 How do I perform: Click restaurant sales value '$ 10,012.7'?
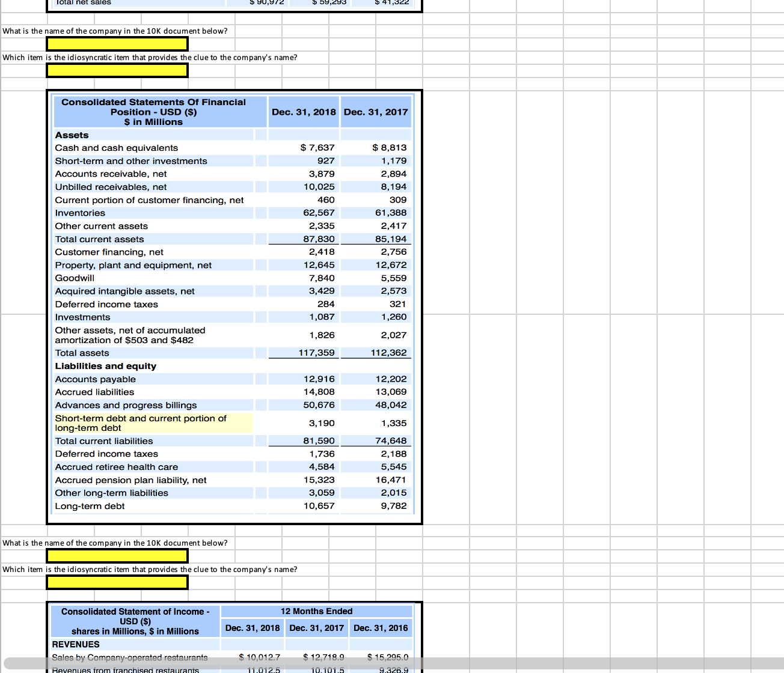pyautogui.click(x=260, y=657)
